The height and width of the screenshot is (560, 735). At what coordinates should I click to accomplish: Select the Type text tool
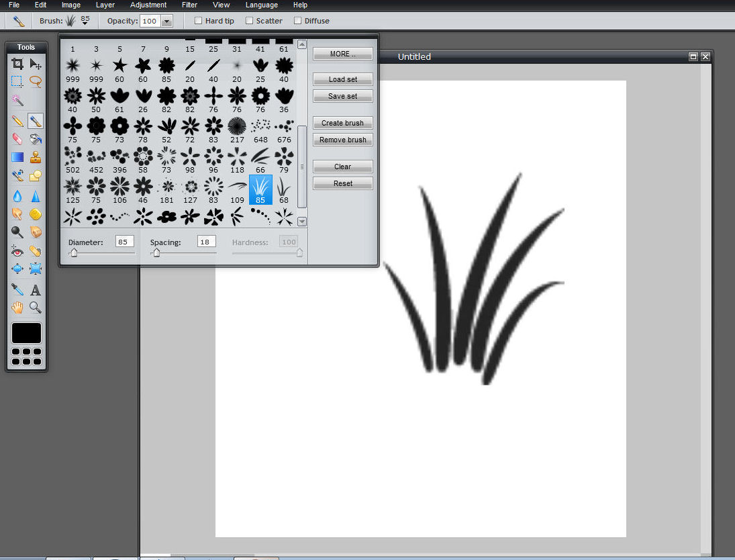[36, 289]
